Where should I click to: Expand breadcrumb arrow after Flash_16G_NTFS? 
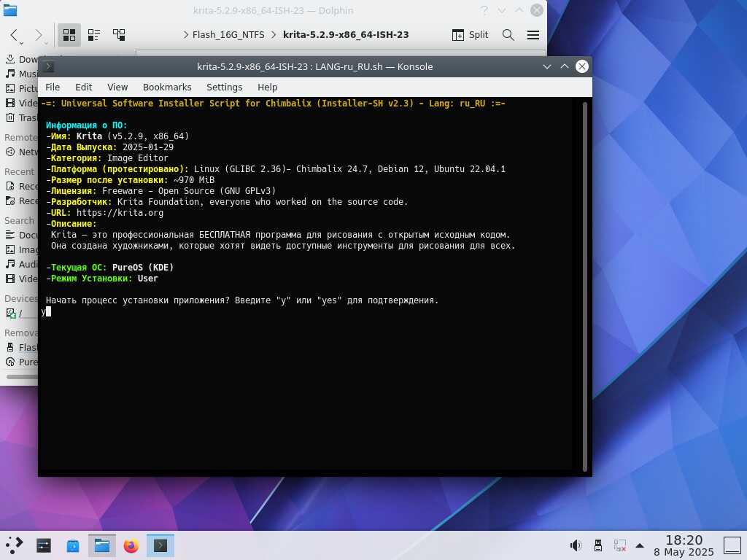(274, 35)
